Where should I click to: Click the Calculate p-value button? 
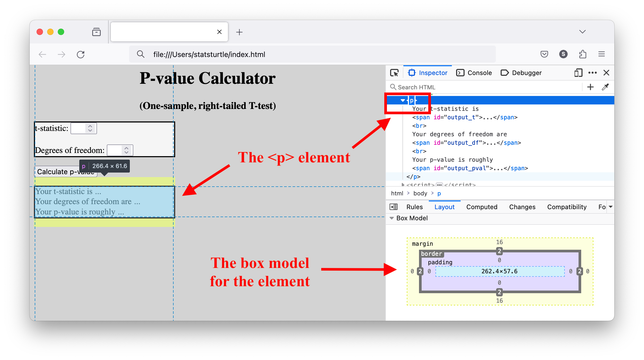point(66,172)
